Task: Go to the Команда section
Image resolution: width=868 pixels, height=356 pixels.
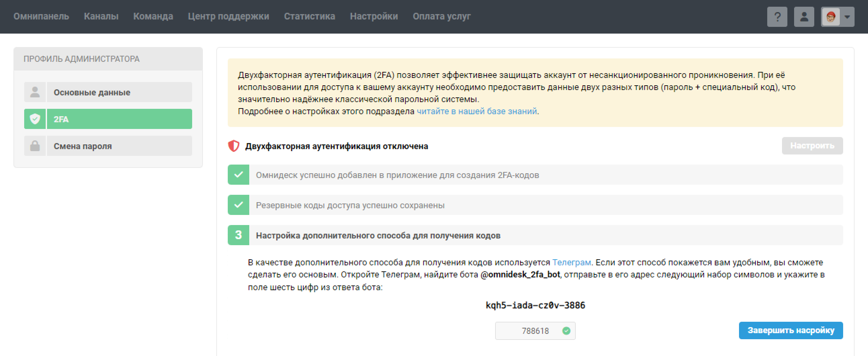Action: [x=153, y=16]
